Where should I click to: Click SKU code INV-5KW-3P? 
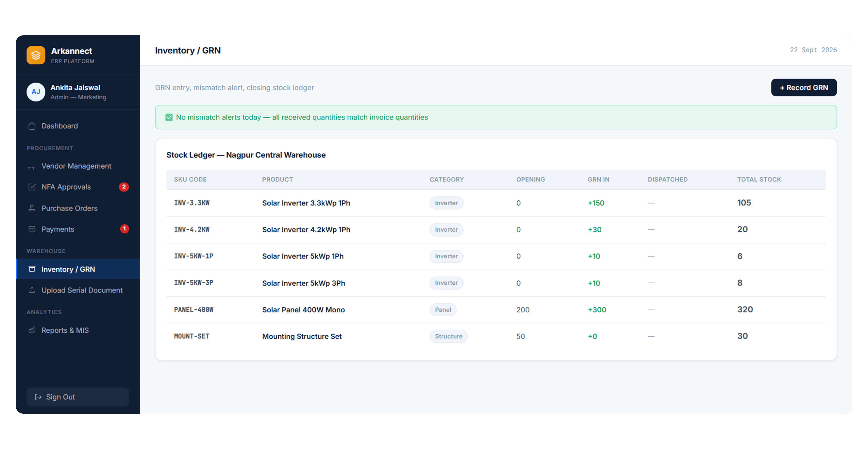click(194, 283)
